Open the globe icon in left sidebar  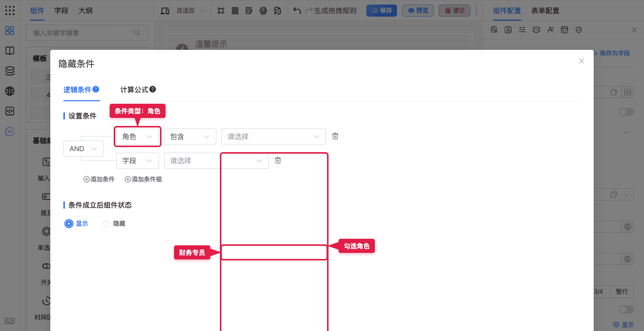point(10,91)
